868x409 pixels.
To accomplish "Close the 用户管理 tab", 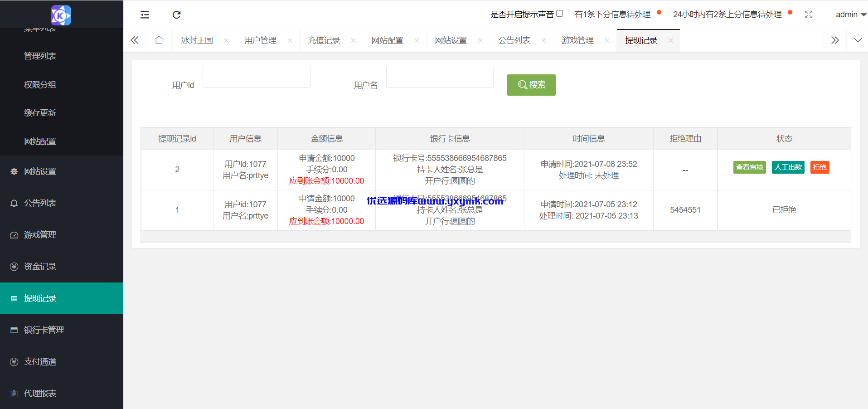I will [x=290, y=40].
